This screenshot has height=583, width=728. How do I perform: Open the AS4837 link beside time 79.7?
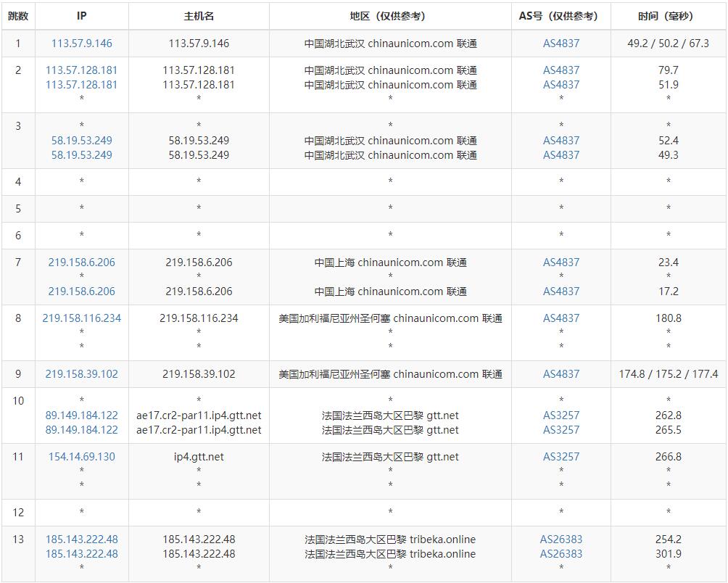(x=561, y=70)
